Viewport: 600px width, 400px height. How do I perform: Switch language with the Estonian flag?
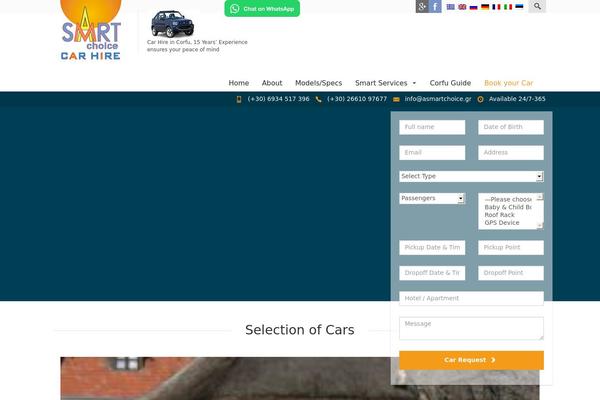[519, 7]
